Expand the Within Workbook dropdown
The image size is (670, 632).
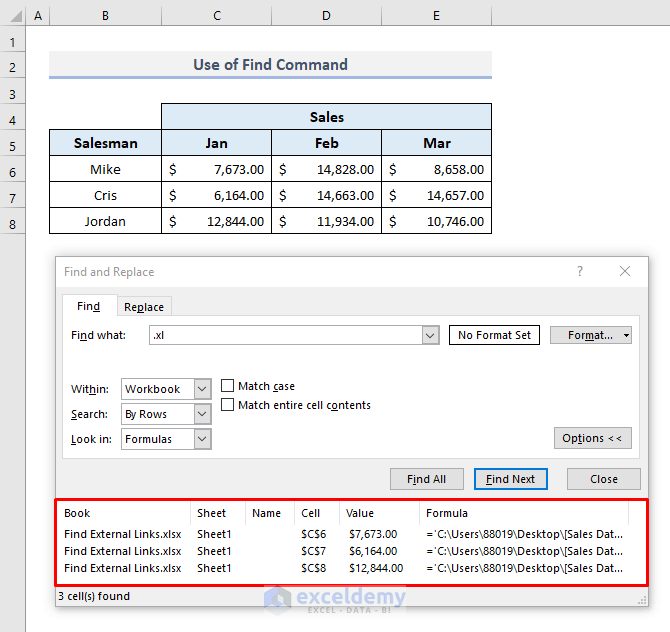202,389
